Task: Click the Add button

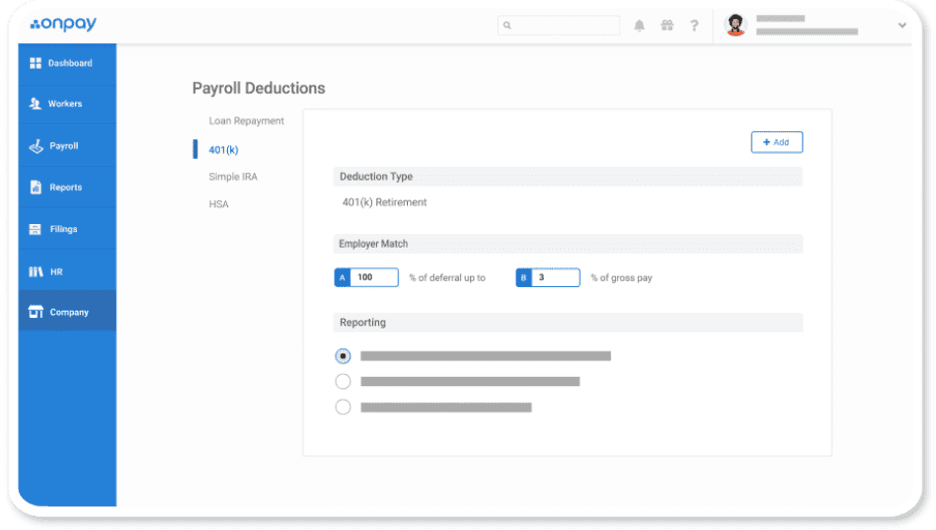Action: tap(776, 143)
